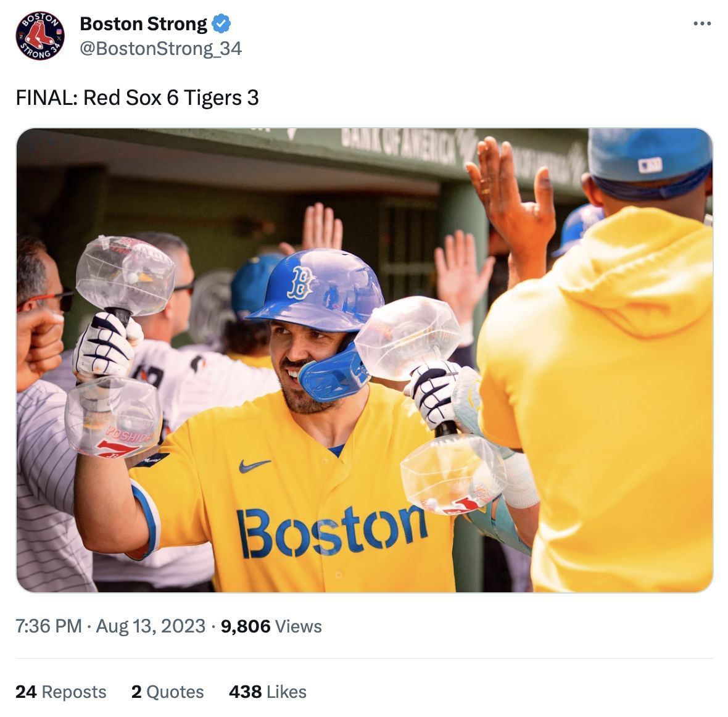Click the Aug 13, 2023 date
Screen dimensions: 728x717
(151, 626)
